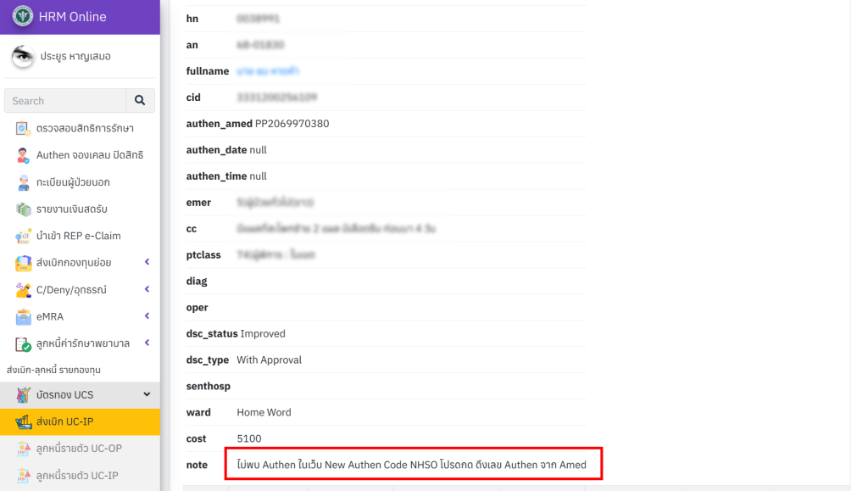Click the Authen จองเคลม ปิดสิทธิ icon
The width and height of the screenshot is (868, 491).
[x=23, y=156]
